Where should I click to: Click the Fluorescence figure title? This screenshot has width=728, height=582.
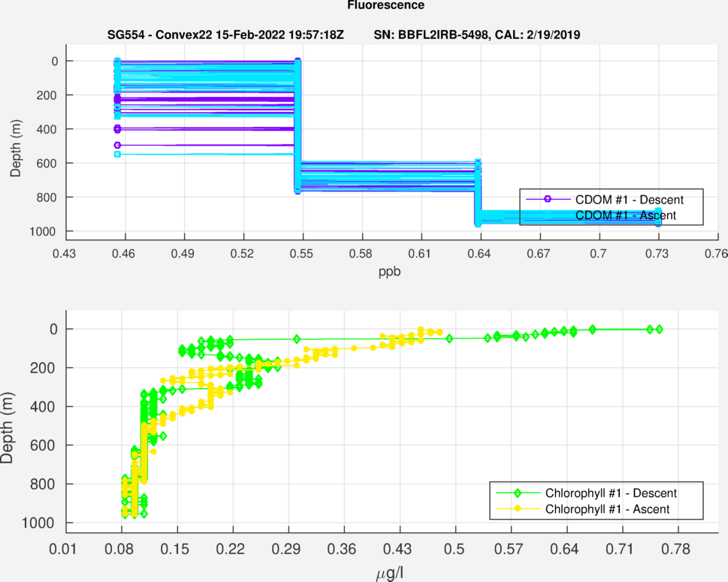[x=385, y=6]
